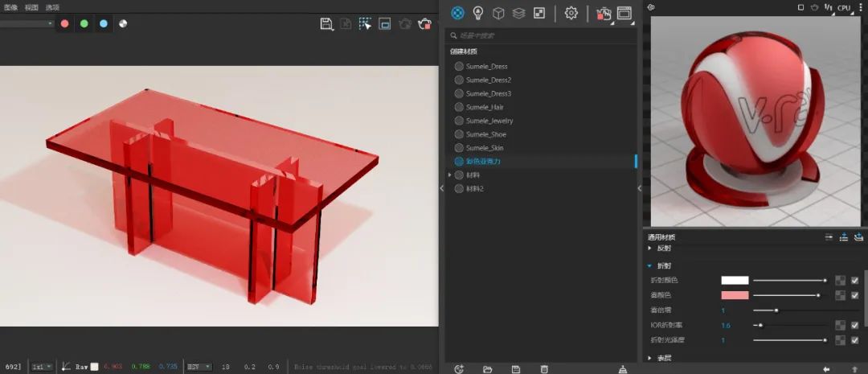Open the 选项 menu
868x374 pixels.
pos(52,7)
